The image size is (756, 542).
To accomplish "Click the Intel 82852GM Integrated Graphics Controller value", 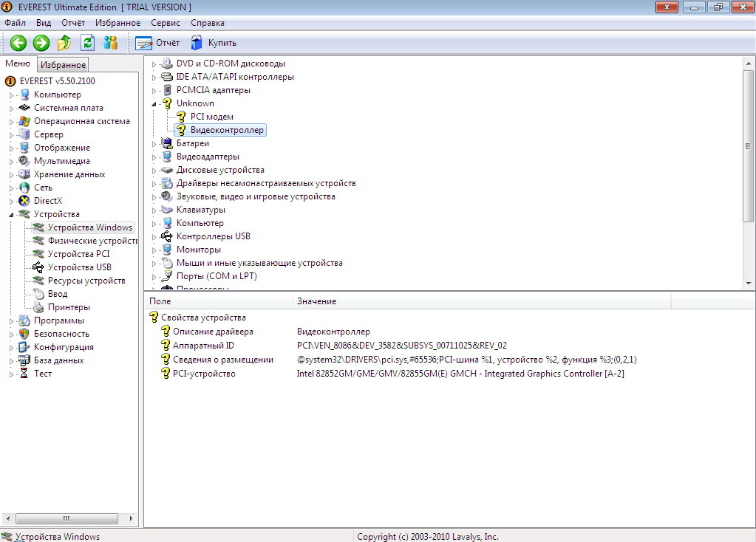I will pyautogui.click(x=460, y=374).
